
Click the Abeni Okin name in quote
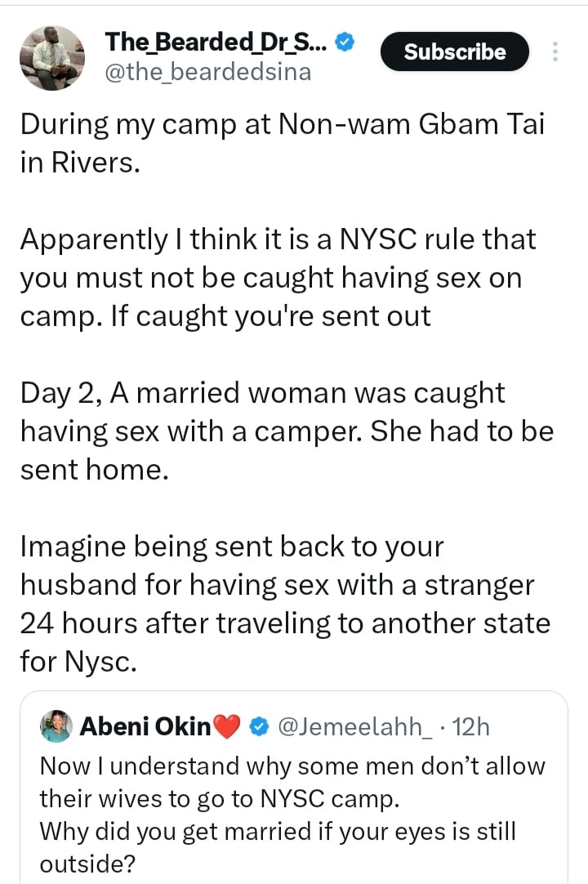[145, 725]
